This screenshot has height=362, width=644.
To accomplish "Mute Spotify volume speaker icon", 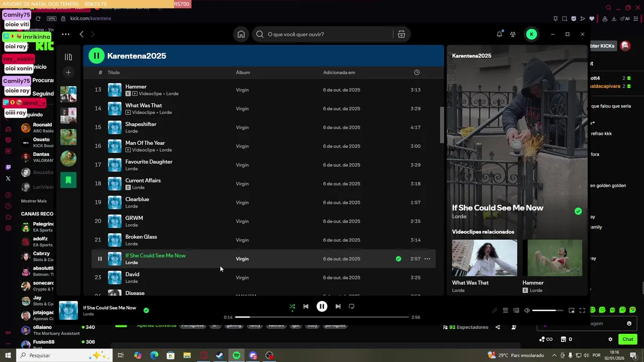I will pos(527,311).
